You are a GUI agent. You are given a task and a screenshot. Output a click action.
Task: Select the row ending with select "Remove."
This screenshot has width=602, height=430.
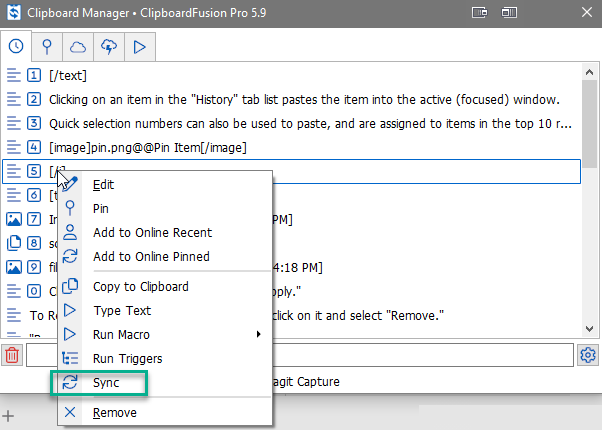coord(291,315)
